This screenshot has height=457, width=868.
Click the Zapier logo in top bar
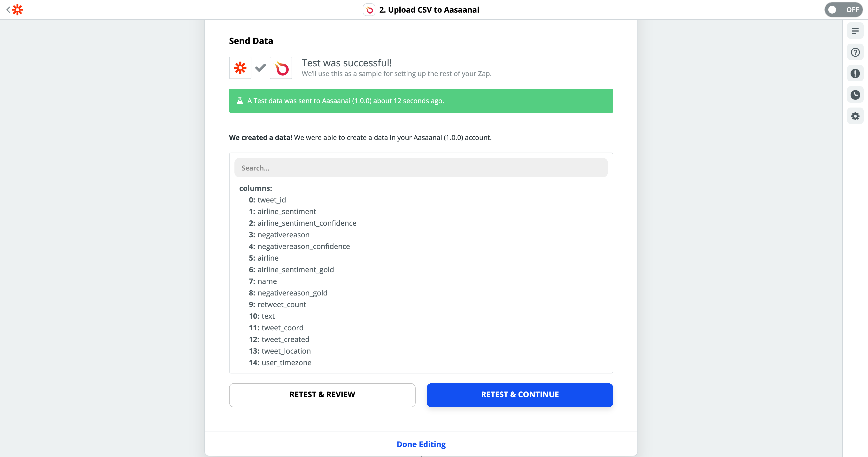tap(17, 10)
